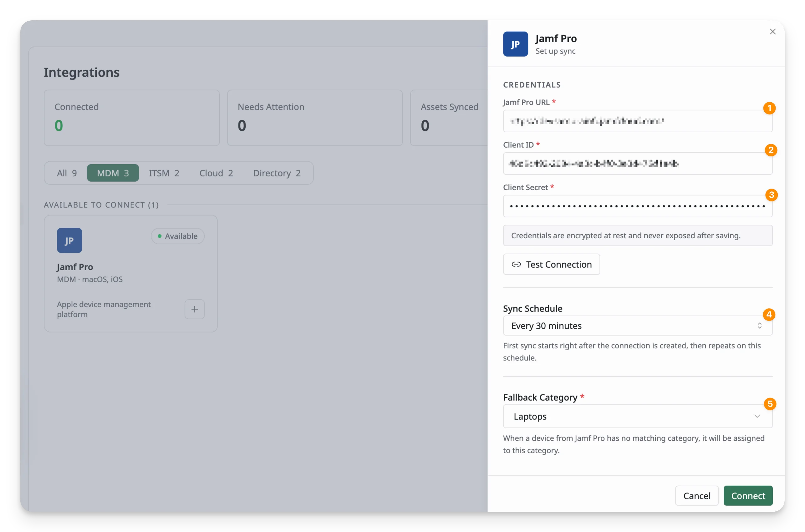Click the 'Set up sync' subtitle
Screen dimensions: 805x532
click(x=555, y=51)
